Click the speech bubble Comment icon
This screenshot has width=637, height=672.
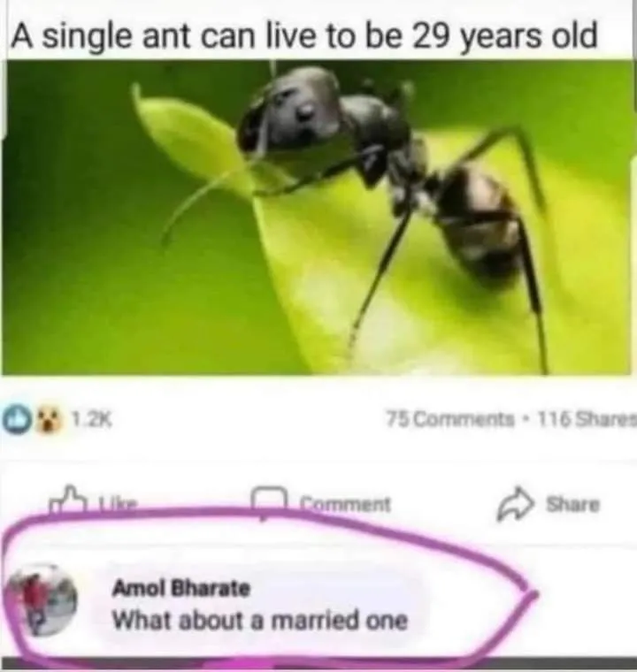coord(269,502)
